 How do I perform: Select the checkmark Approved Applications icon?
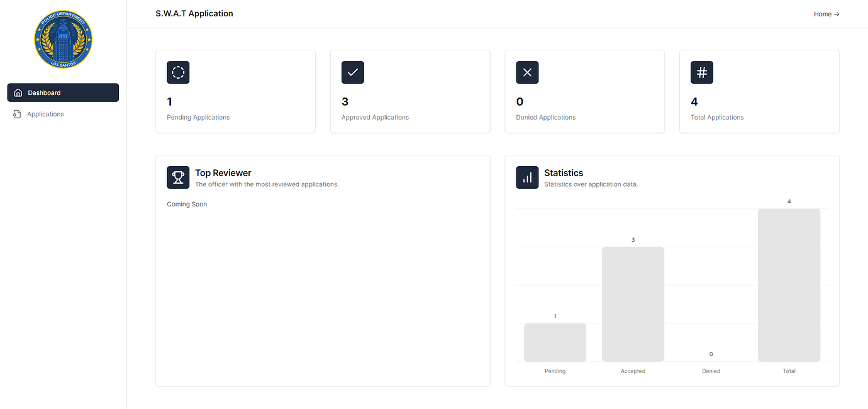coord(352,72)
